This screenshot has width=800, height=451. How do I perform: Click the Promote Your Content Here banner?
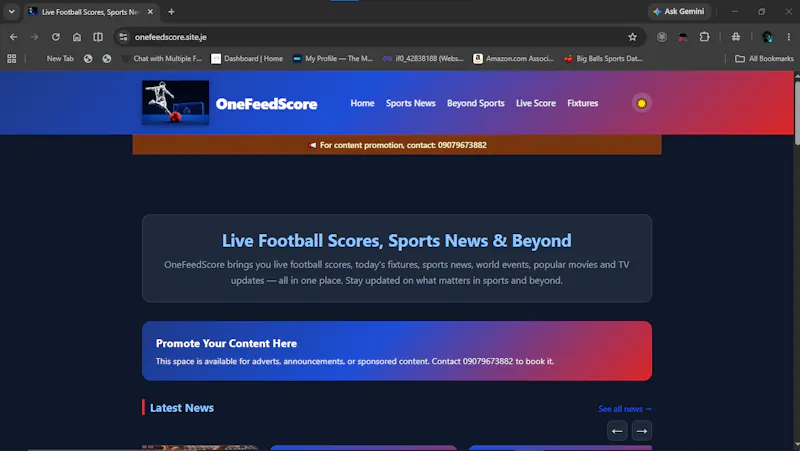click(x=397, y=351)
